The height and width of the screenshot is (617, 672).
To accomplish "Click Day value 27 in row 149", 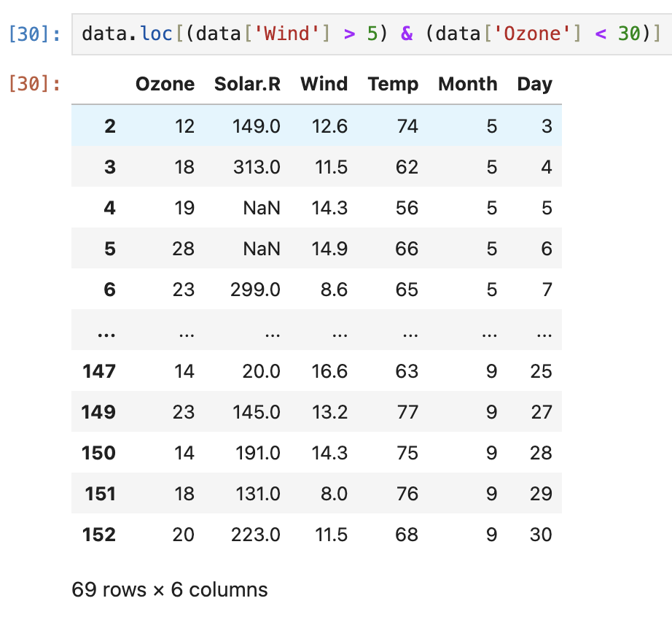I will pyautogui.click(x=542, y=412).
